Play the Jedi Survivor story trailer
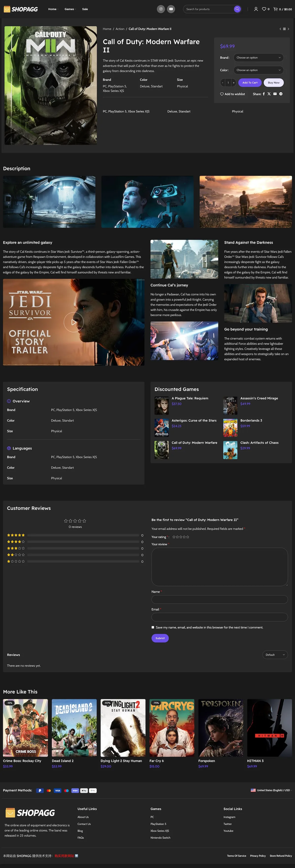The image size is (295, 868). coord(74,322)
